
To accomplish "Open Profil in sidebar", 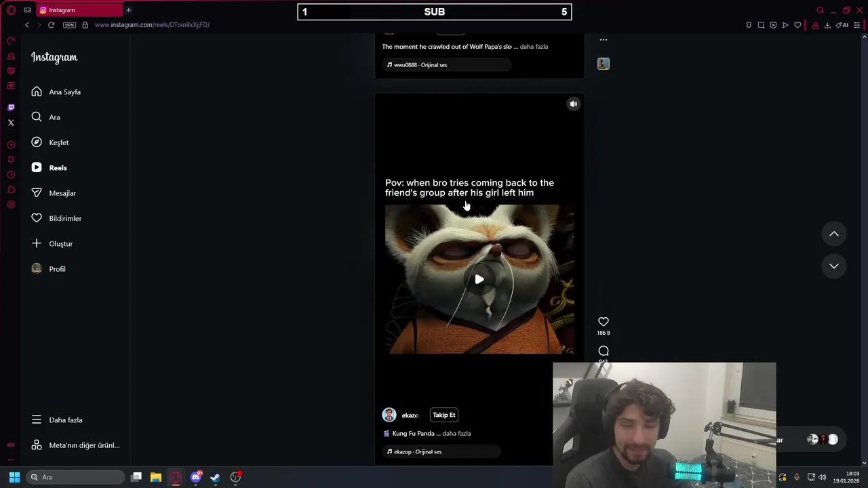I will [48, 269].
